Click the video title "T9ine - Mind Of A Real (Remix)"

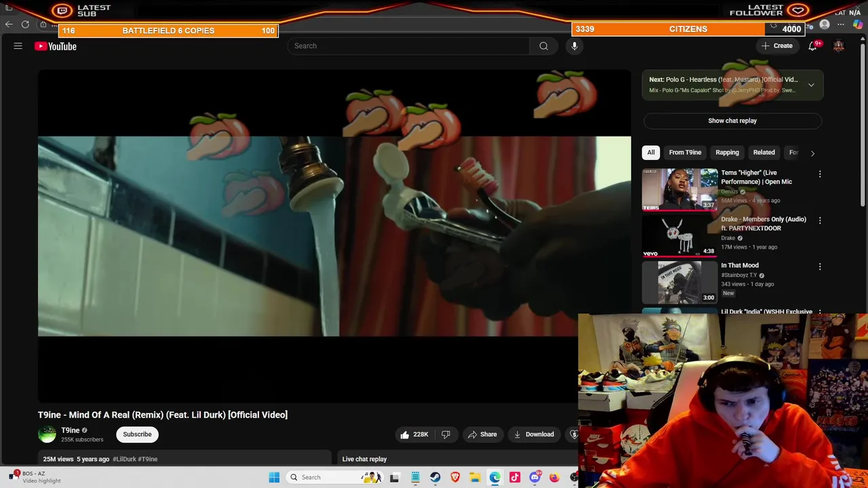tap(163, 415)
